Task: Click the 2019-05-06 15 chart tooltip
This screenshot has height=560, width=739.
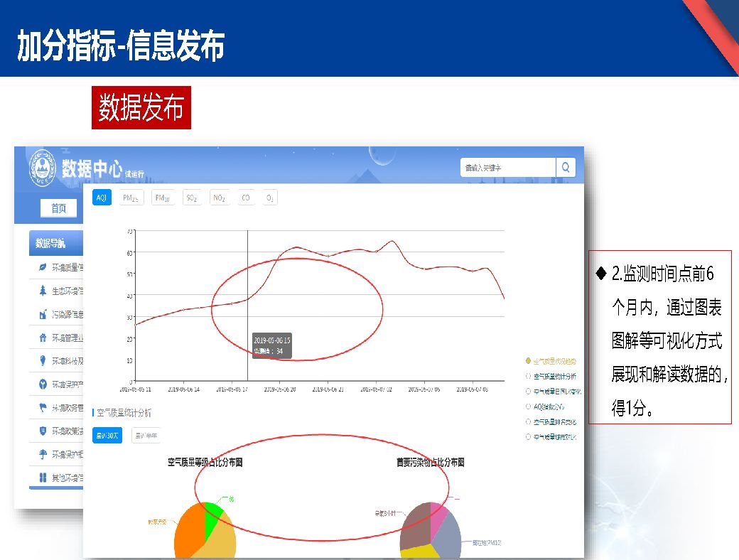Action: pos(272,345)
